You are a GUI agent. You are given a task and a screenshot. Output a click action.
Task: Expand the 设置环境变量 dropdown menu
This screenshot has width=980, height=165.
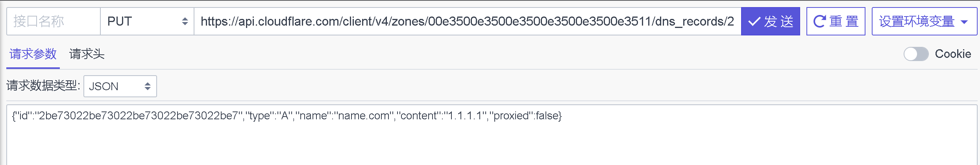pos(924,21)
